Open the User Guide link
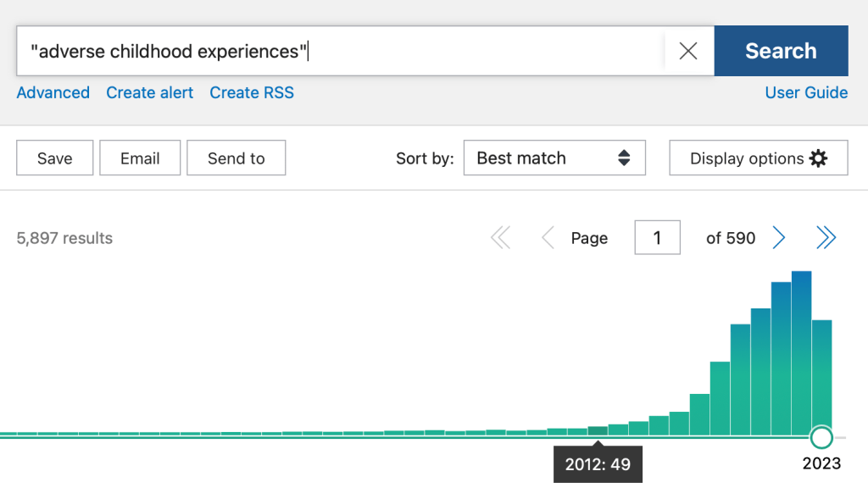868x499 pixels. (805, 93)
